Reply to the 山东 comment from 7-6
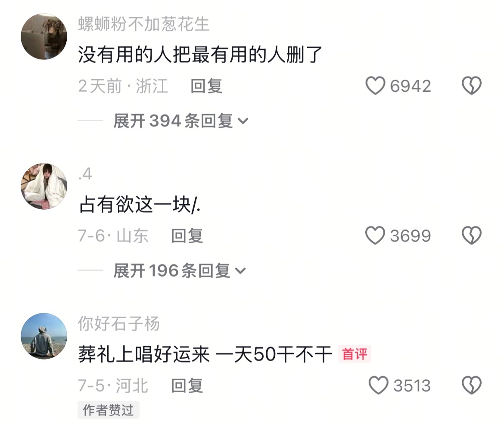504x425 pixels. (x=187, y=236)
